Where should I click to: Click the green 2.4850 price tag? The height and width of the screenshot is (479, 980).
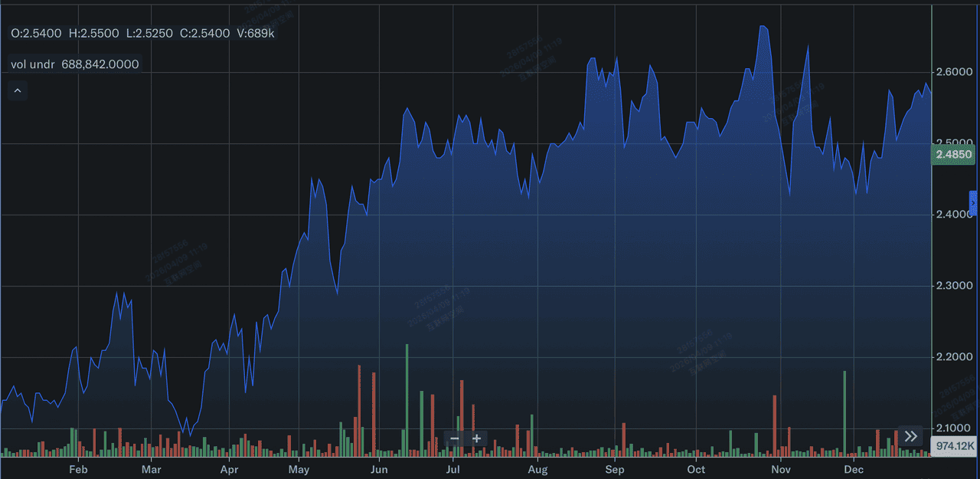coord(953,155)
